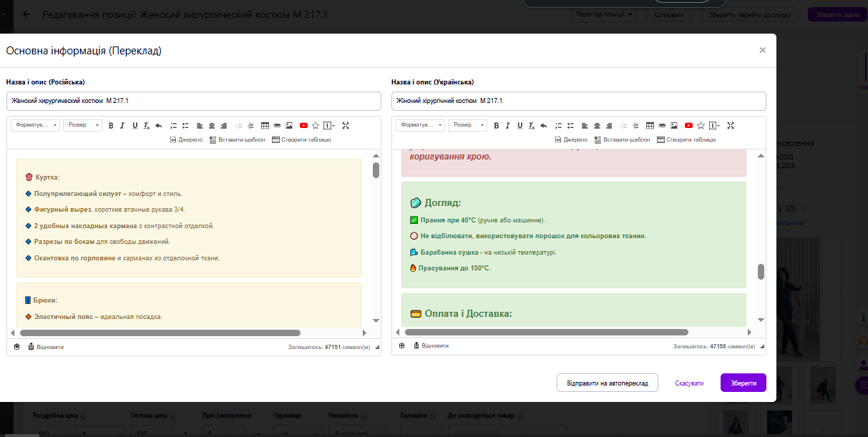The width and height of the screenshot is (868, 437).
Task: Toggle bold in the Ukrainian description editor
Action: click(x=496, y=126)
